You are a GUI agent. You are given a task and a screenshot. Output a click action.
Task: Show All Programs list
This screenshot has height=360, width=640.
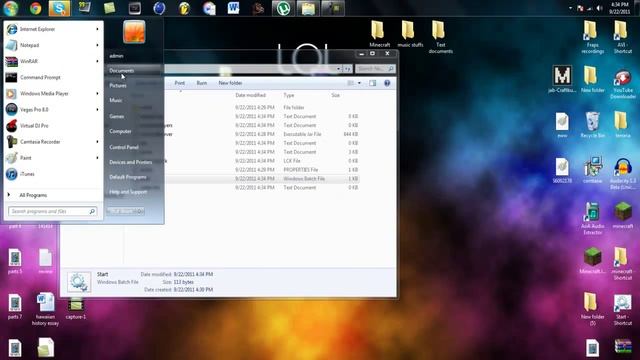coord(33,195)
